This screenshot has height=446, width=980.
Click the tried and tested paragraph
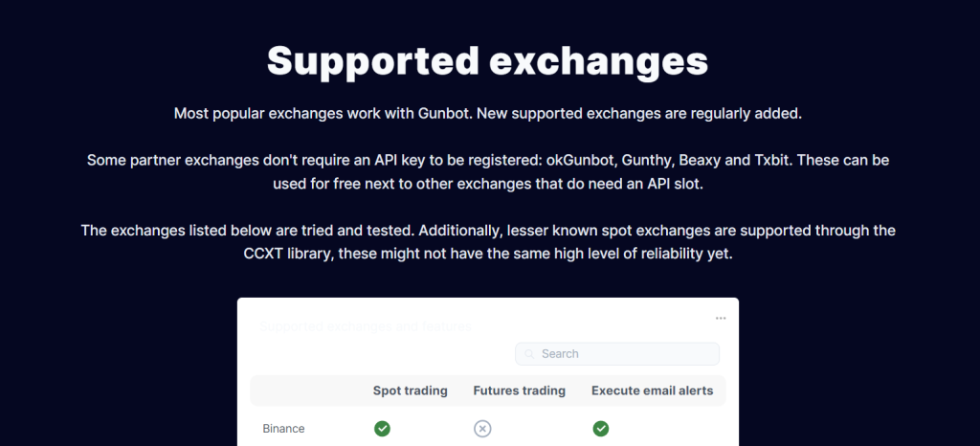coord(487,243)
